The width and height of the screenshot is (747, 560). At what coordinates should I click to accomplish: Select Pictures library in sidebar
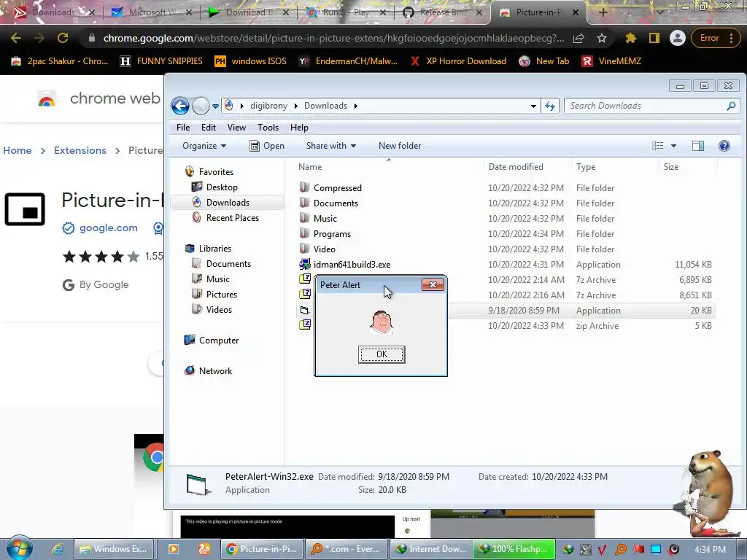222,295
